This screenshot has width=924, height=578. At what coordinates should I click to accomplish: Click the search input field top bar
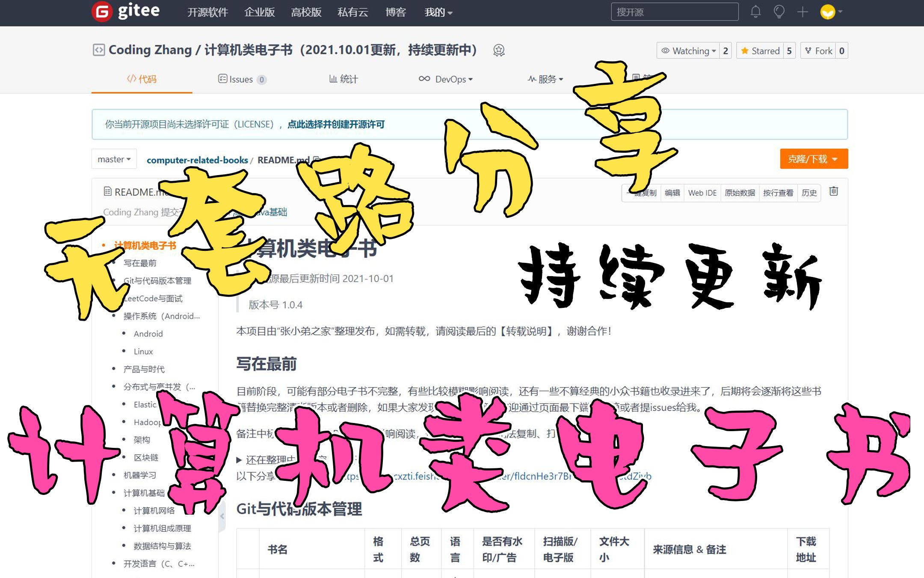[673, 12]
